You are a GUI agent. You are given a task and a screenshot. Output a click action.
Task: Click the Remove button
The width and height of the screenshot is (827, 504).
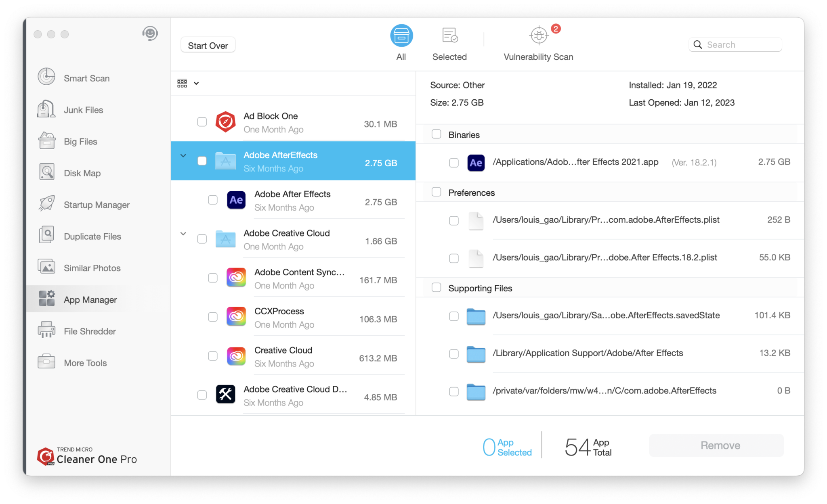tap(720, 445)
